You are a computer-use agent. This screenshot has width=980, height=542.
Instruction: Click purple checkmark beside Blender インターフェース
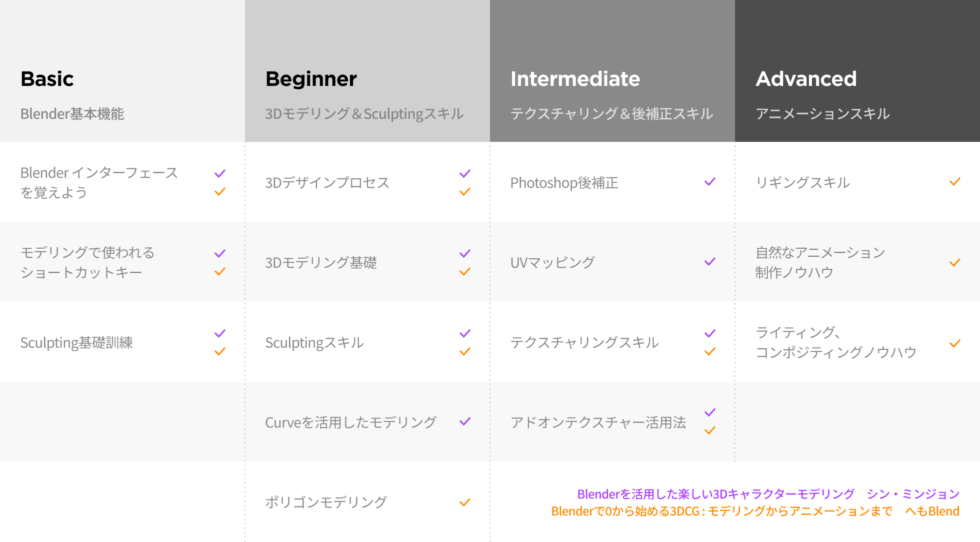220,173
